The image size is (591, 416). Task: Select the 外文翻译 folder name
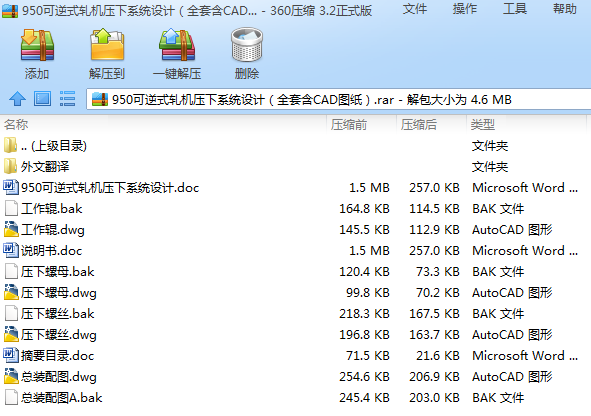[x=45, y=167]
